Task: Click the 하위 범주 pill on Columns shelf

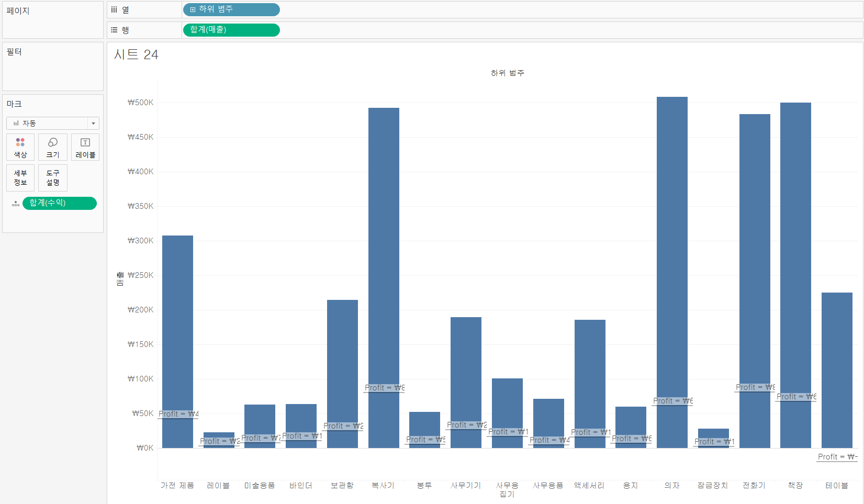Action: click(231, 9)
